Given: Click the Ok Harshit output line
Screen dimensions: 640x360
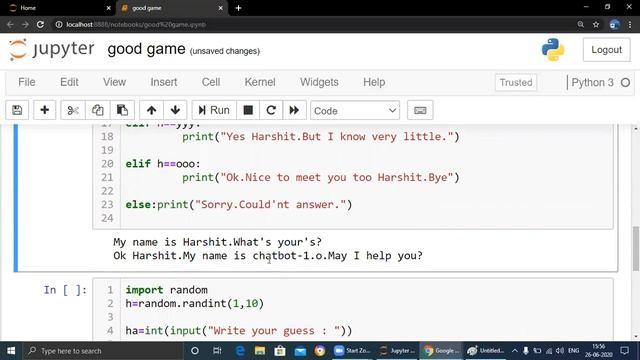Looking at the screenshot, I should [268, 256].
